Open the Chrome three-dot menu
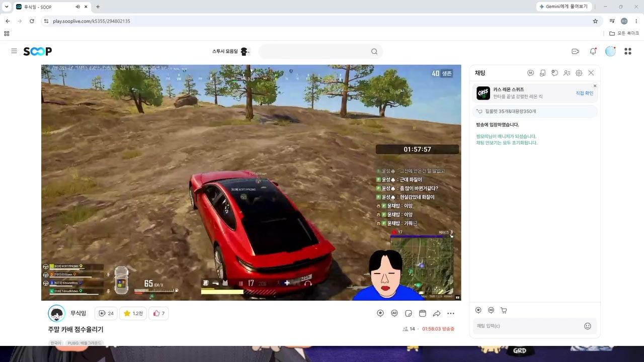Image resolution: width=644 pixels, height=362 pixels. [x=636, y=21]
